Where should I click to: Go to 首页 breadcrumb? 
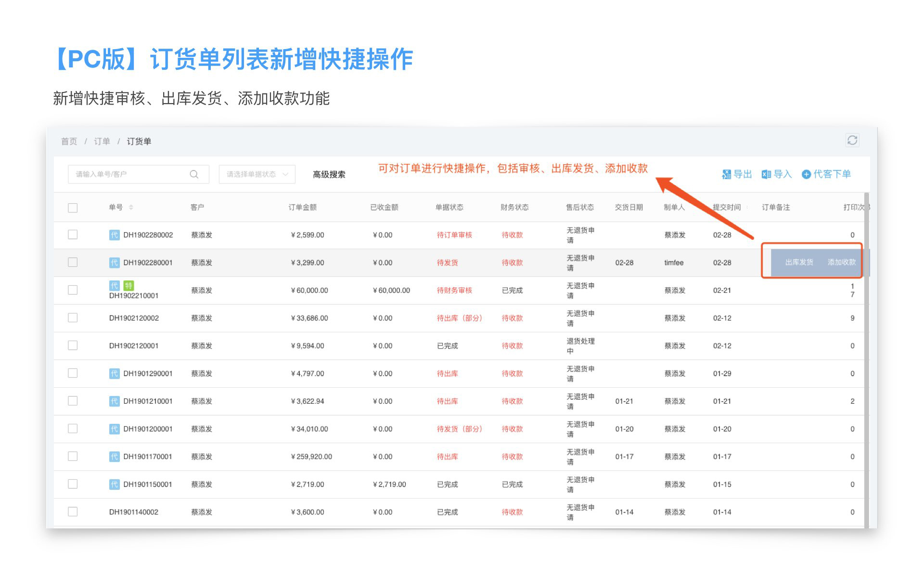click(x=69, y=141)
